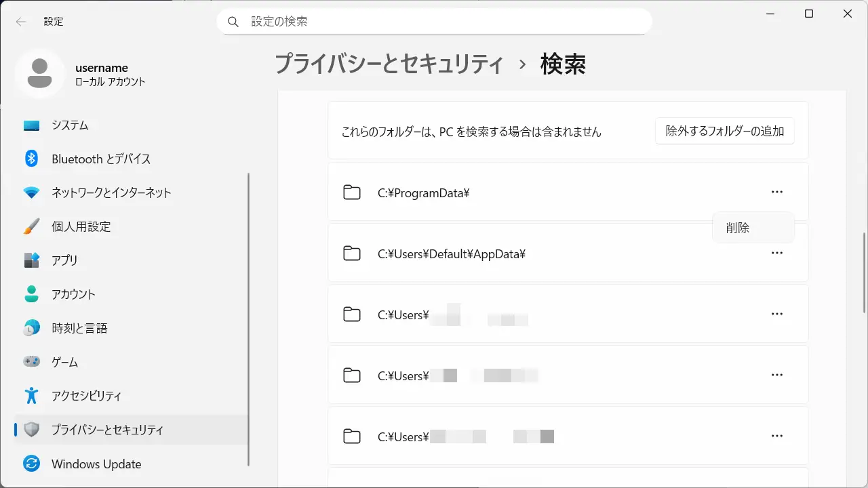Open アカウント using its person icon
This screenshot has width=868, height=488.
click(x=32, y=294)
